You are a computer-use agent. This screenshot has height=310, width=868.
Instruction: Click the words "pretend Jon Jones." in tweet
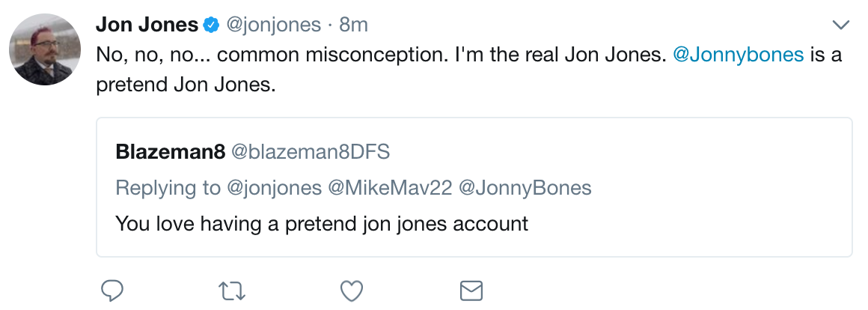[x=186, y=85]
